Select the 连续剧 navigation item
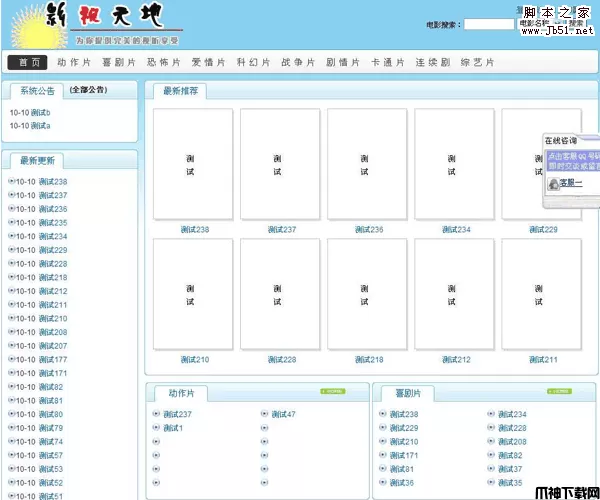Viewport: 600px width, 500px height. coord(432,62)
